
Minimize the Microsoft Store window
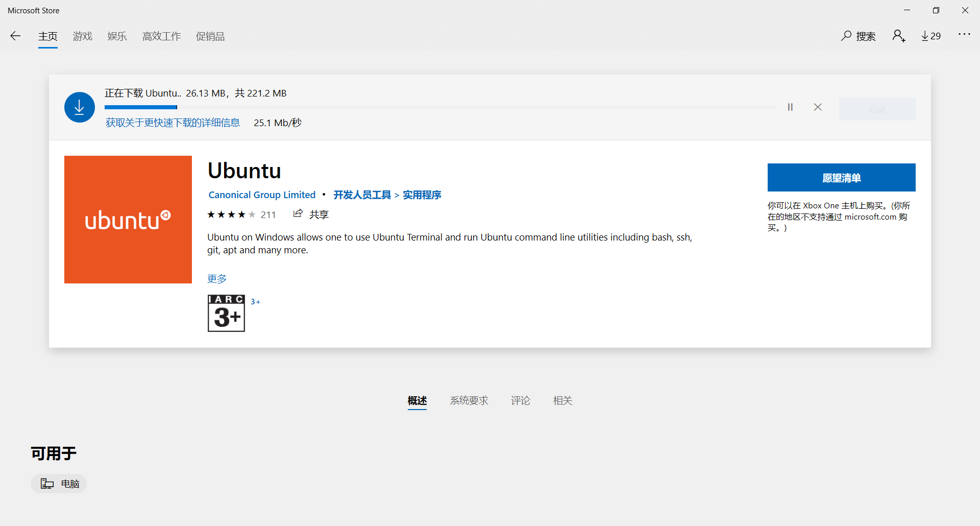click(907, 10)
